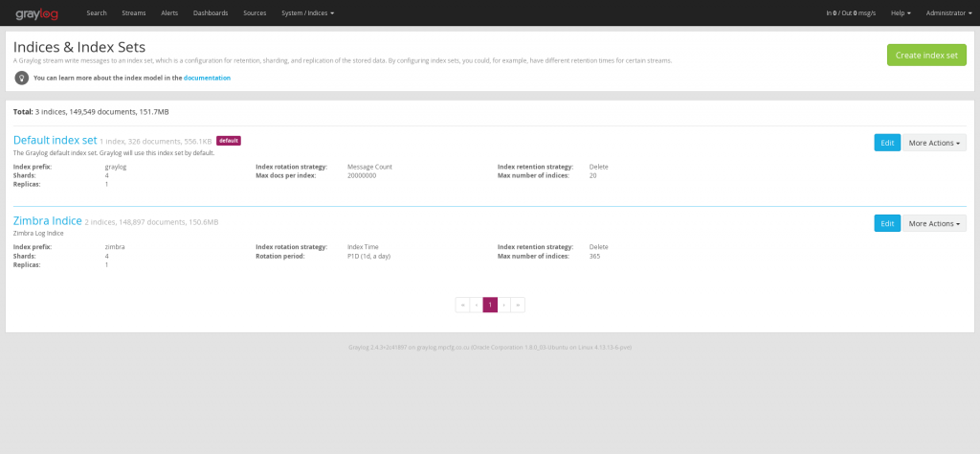Click the 'Indices & Index Sets' page heading
This screenshot has width=980, height=454.
click(x=79, y=48)
